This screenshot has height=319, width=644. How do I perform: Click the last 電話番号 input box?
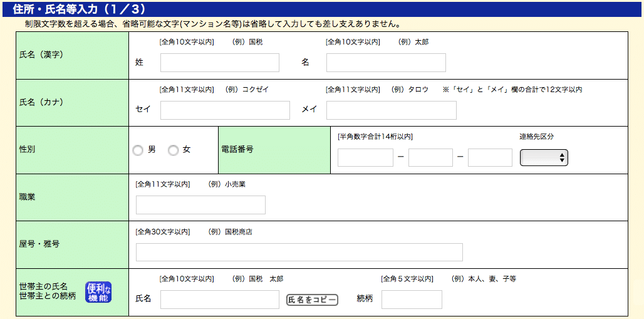click(490, 157)
